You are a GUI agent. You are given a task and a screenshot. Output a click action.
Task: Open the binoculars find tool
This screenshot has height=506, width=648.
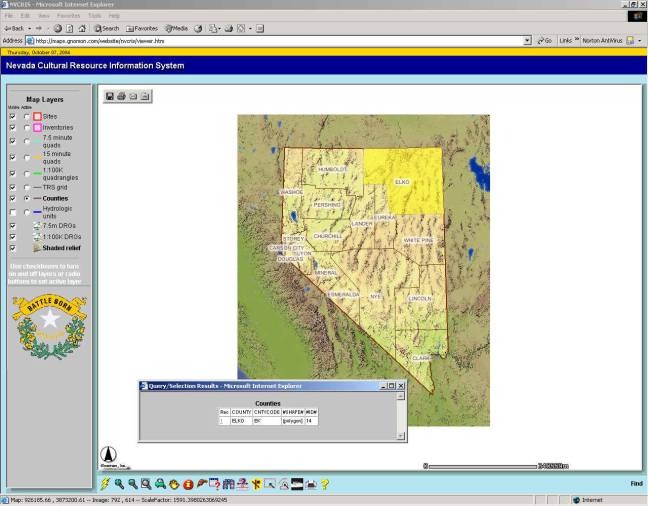[229, 484]
